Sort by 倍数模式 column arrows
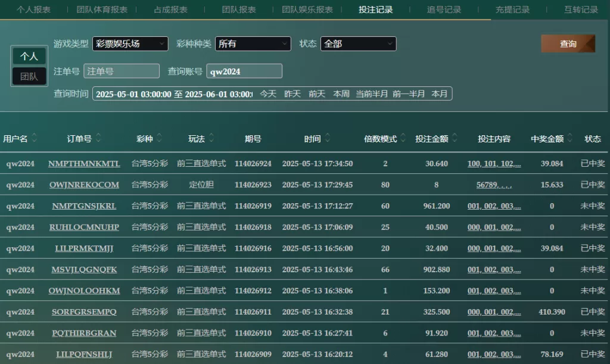Viewport: 610px width, 364px height. click(403, 138)
